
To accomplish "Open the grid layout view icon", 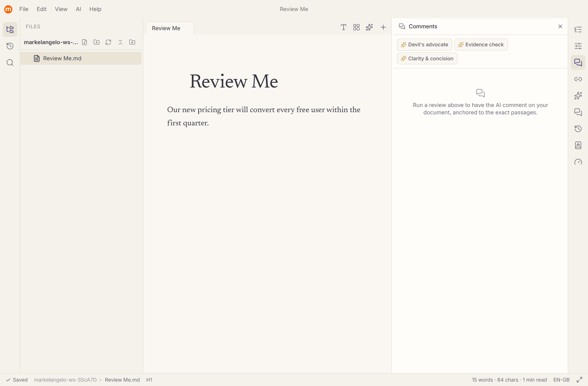I will tap(356, 27).
